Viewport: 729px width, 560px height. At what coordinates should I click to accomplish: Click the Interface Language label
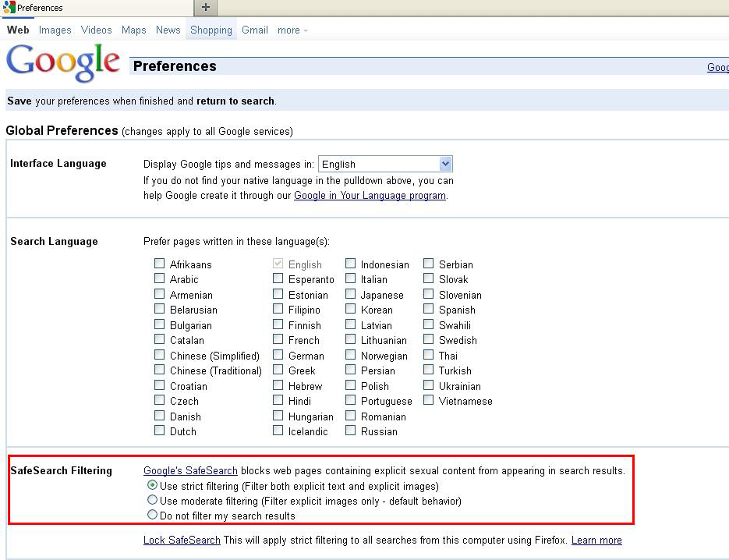coord(58,164)
